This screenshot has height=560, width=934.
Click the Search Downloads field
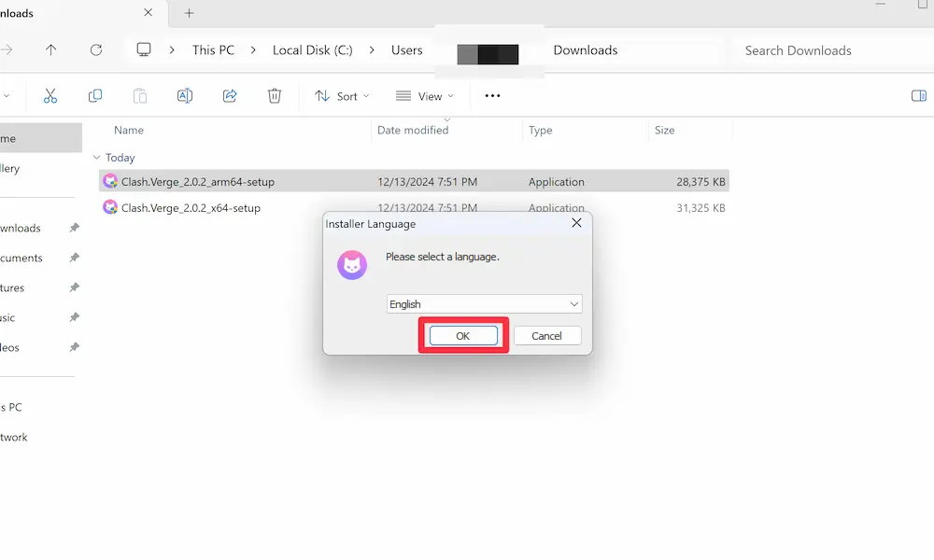[822, 50]
